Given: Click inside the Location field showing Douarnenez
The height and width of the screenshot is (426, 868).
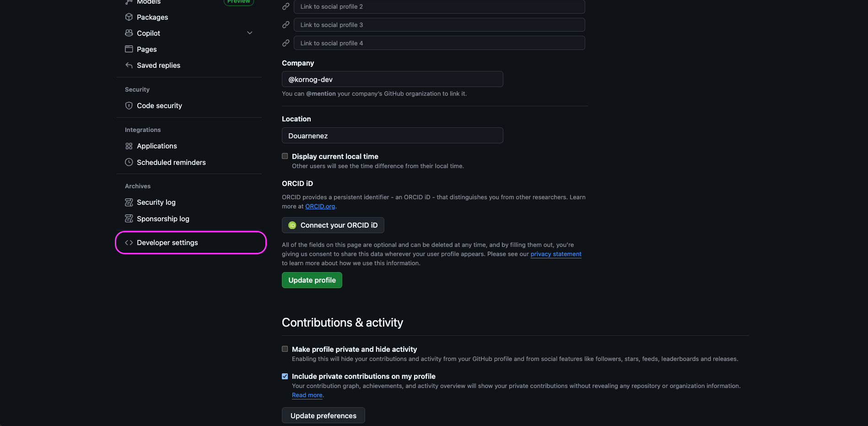Looking at the screenshot, I should 392,136.
